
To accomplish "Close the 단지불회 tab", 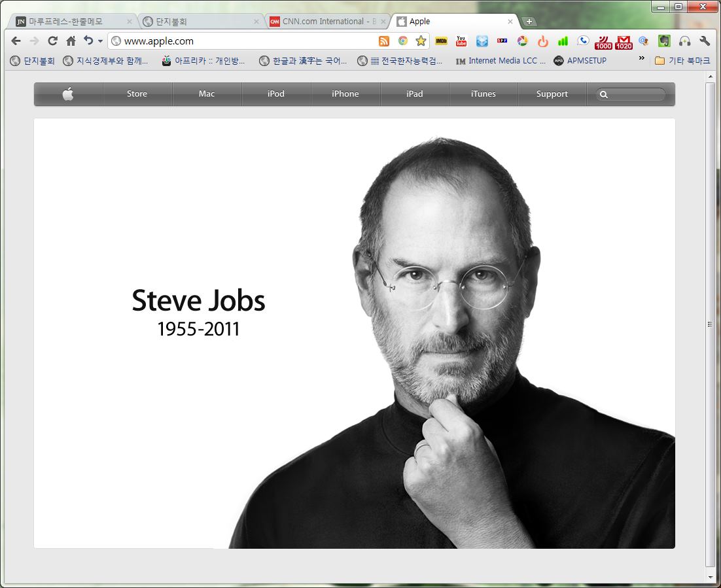I will coord(256,22).
